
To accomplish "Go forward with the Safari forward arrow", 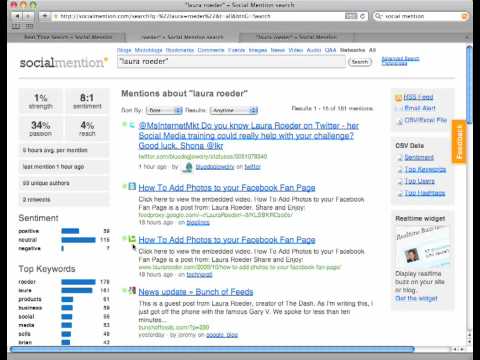I will (x=28, y=16).
